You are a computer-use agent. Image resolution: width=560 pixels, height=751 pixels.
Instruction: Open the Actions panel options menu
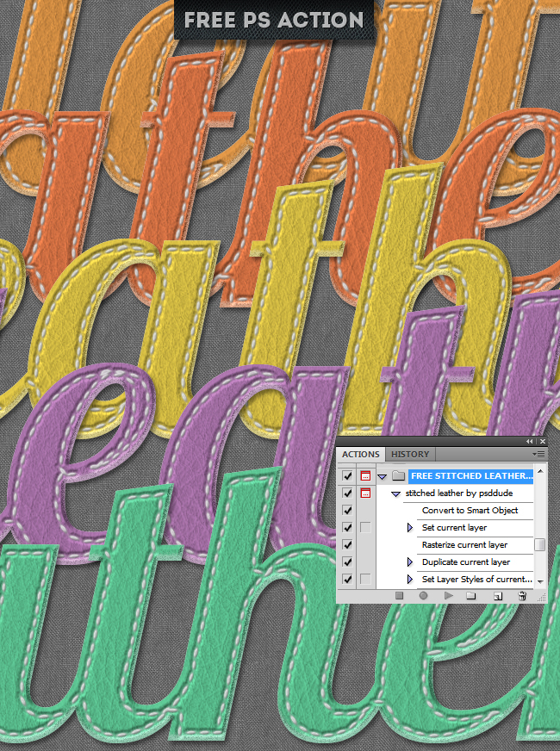[x=539, y=453]
